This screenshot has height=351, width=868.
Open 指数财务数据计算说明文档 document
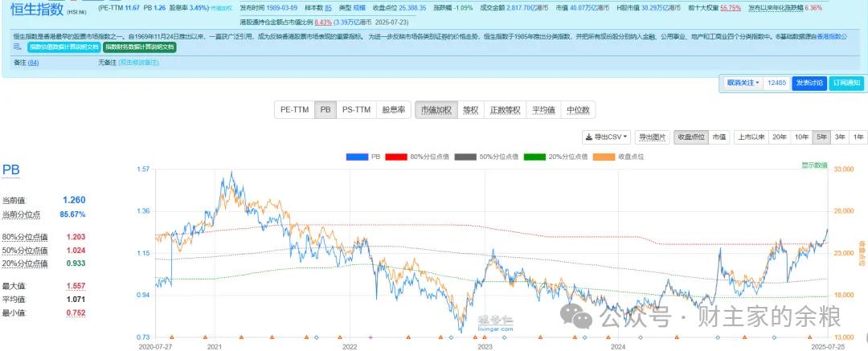tap(140, 47)
